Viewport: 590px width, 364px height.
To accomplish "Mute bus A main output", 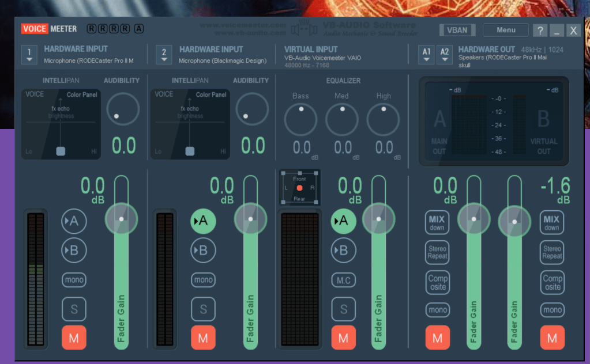I will [438, 338].
